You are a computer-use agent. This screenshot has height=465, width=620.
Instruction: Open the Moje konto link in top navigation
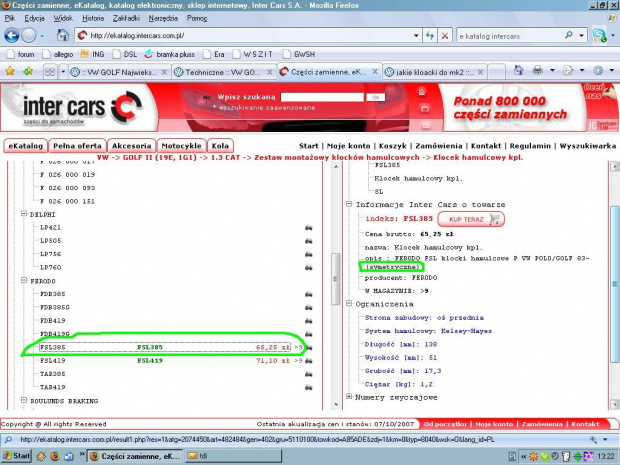pos(348,146)
